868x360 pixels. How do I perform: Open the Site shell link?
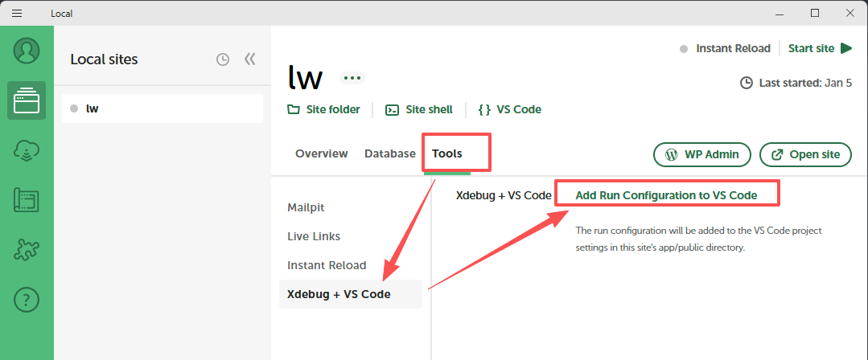click(419, 109)
